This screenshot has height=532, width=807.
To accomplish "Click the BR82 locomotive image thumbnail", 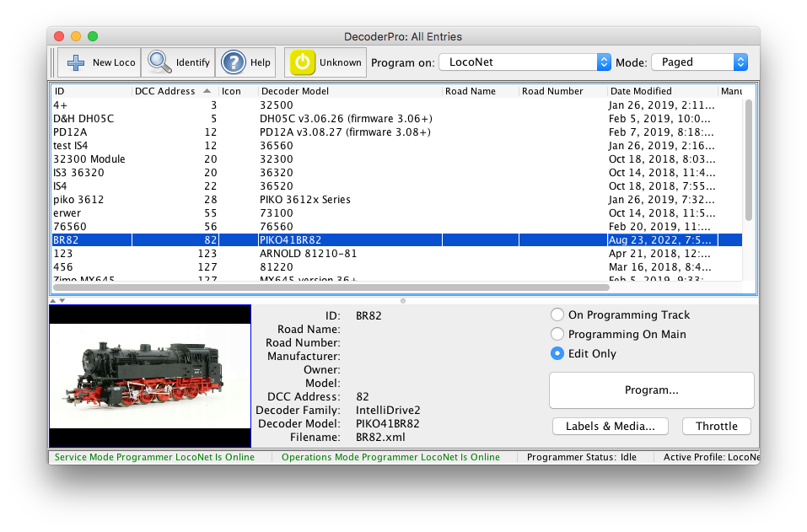I will click(150, 375).
